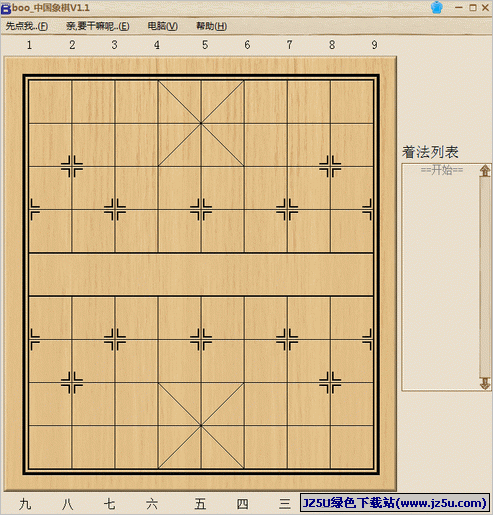
Task: Open the 帮助(H) menu
Action: [x=211, y=26]
